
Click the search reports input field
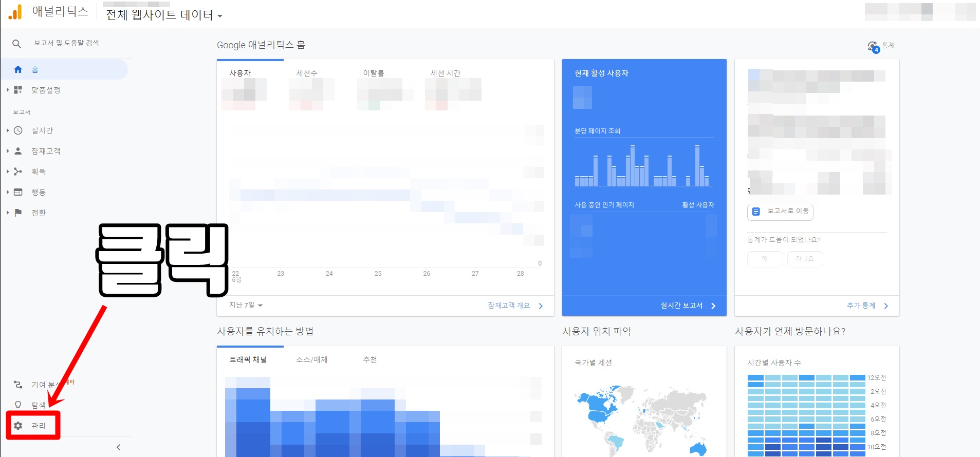tap(66, 43)
